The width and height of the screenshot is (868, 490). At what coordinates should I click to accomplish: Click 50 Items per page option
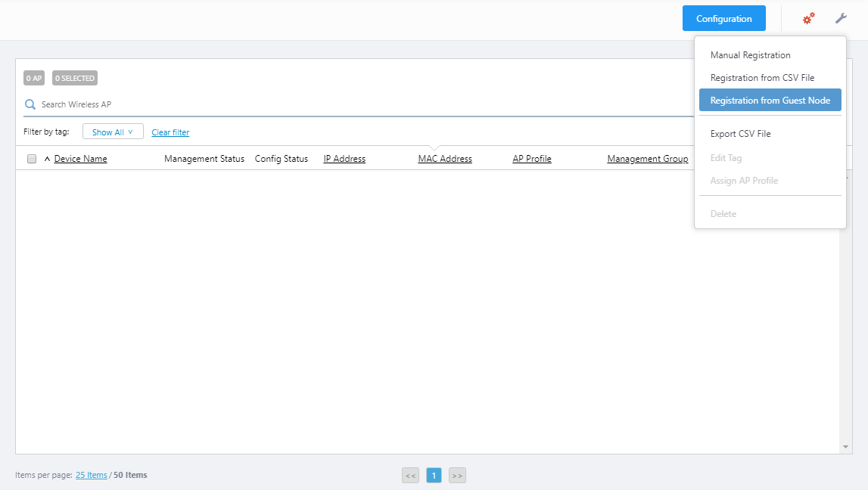click(x=130, y=475)
